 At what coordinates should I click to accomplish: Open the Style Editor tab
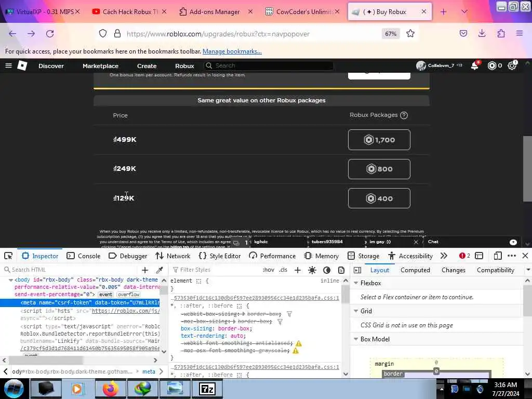coord(220,256)
